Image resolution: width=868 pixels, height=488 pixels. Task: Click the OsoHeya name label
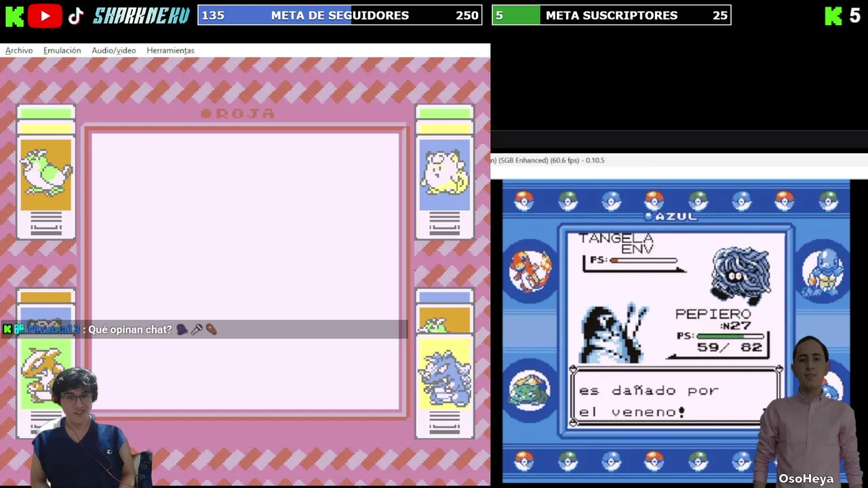806,479
